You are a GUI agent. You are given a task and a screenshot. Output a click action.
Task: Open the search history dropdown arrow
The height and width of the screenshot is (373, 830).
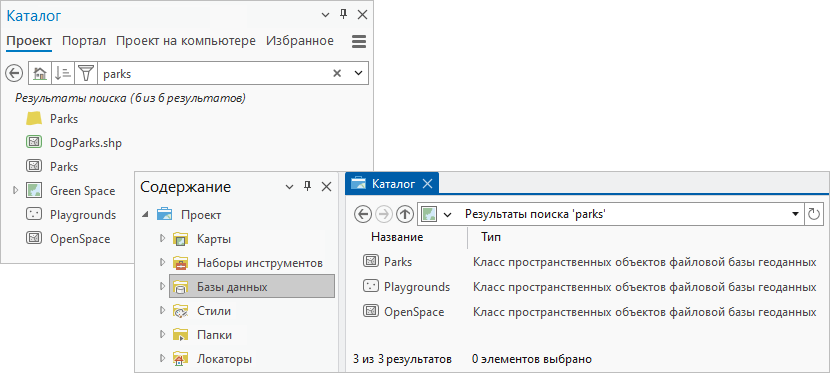click(358, 74)
